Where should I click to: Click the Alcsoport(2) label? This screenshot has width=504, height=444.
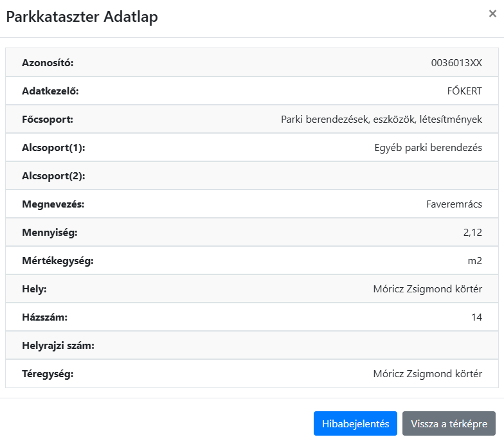coord(53,176)
